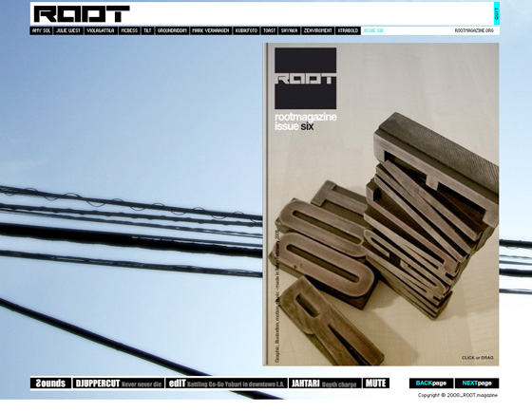Image resolution: width=532 pixels, height=412 pixels.
Task: Open the Toast section
Action: point(270,30)
